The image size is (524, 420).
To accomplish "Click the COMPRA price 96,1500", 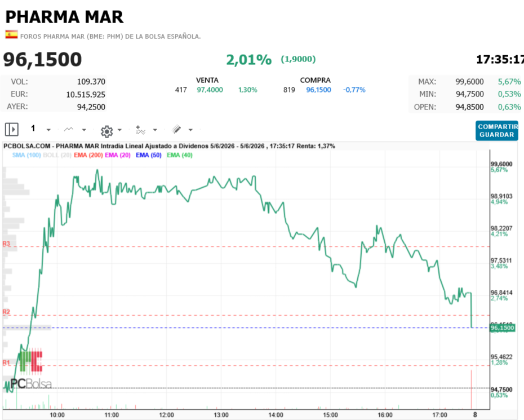I will (318, 90).
